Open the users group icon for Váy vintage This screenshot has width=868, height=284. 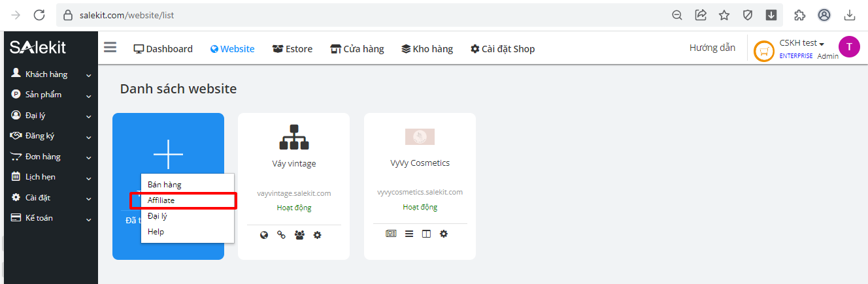pyautogui.click(x=299, y=235)
